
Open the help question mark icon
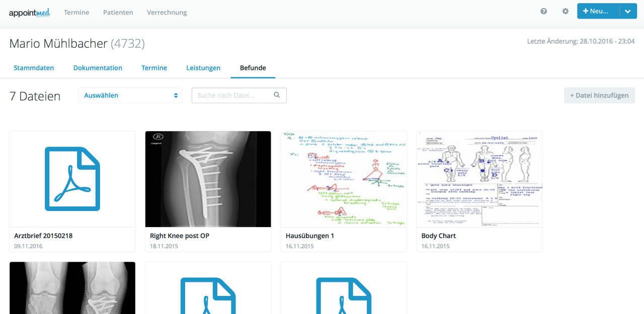pyautogui.click(x=544, y=12)
